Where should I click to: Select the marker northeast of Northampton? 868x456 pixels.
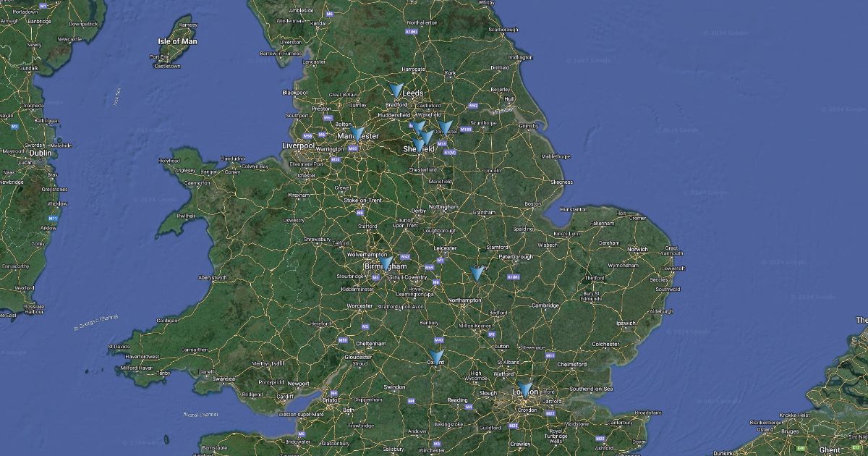(477, 274)
